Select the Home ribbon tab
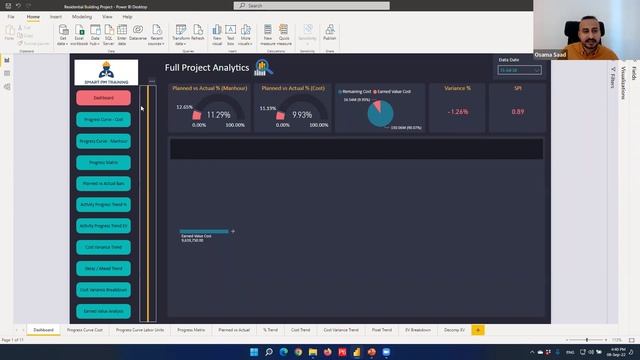The height and width of the screenshot is (360, 640). [33, 17]
